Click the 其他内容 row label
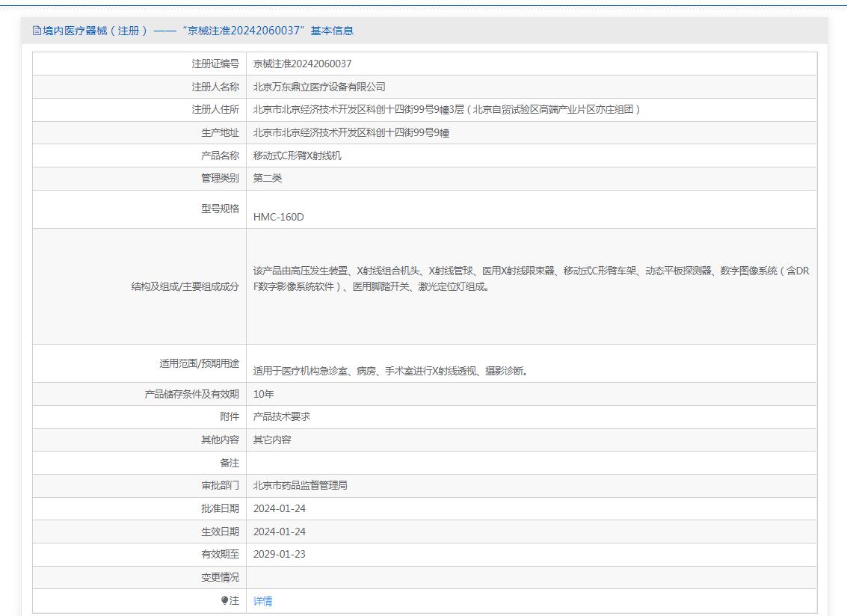Viewport: 847px width, 616px height. 220,440
